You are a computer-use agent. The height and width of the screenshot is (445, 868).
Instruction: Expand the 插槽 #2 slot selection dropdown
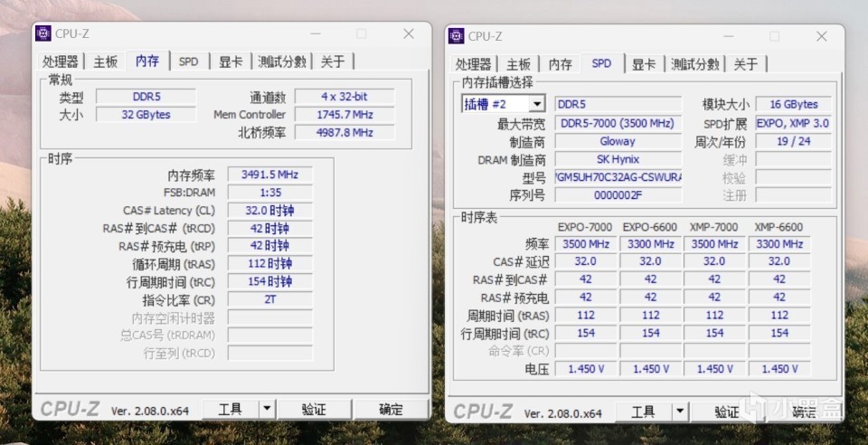click(537, 104)
